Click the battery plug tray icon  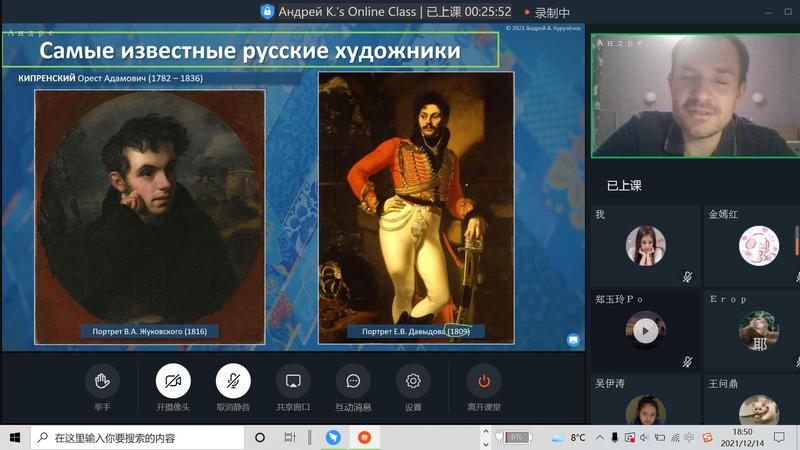tap(660, 438)
